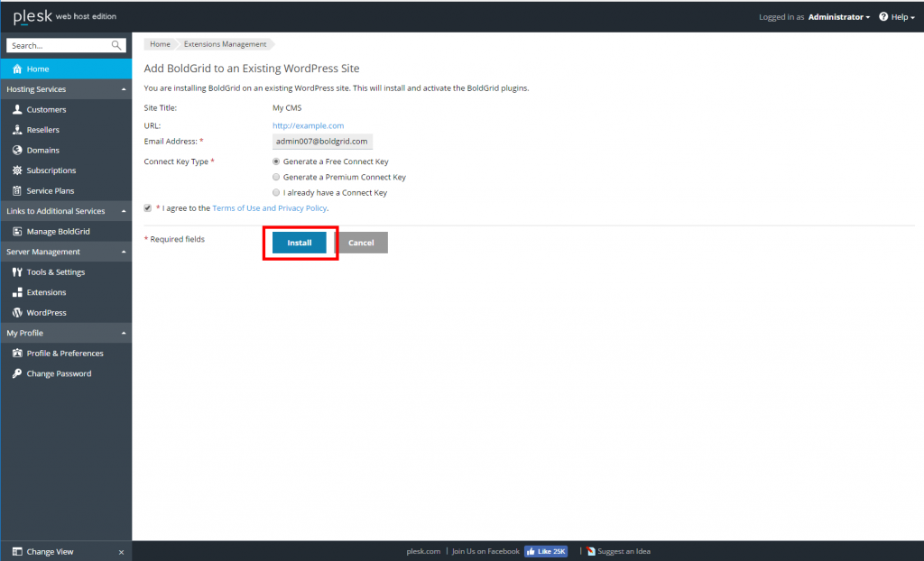Click the Service Plans icon
This screenshot has height=561, width=924.
(x=17, y=191)
